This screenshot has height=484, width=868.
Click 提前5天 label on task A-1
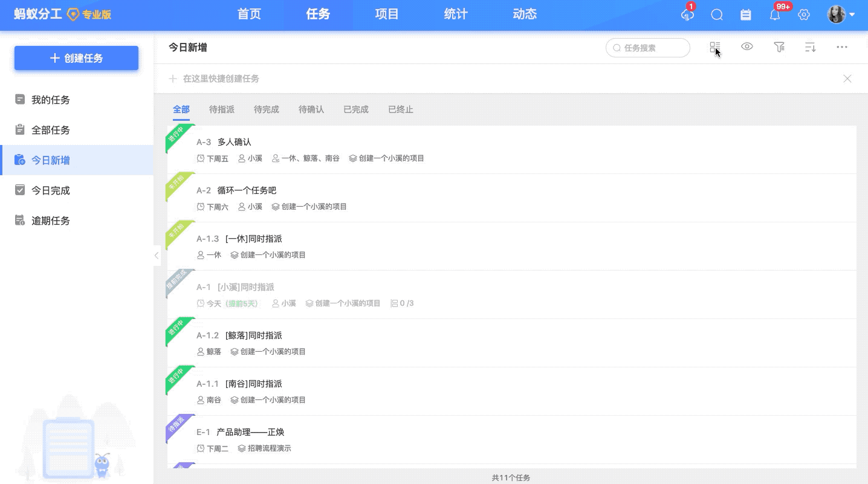coord(242,303)
